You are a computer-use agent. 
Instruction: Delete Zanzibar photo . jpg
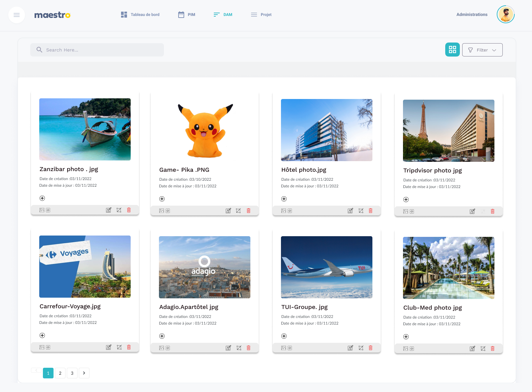pos(129,210)
